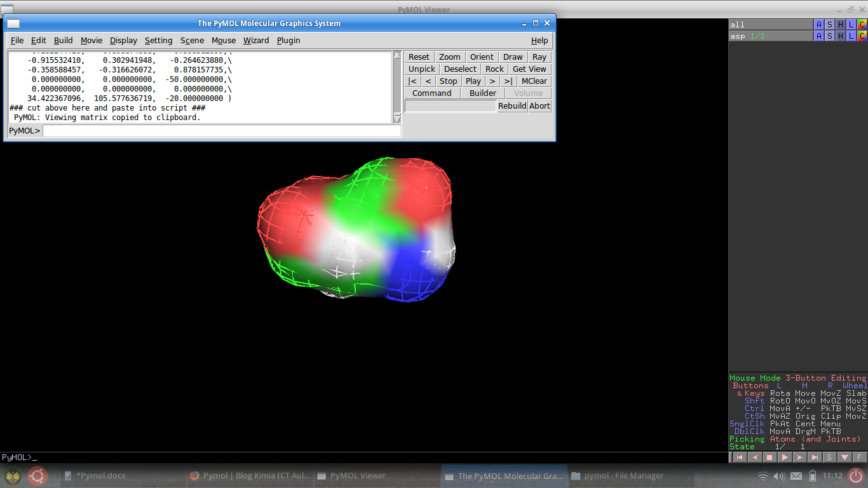Open the Scene menu in the menu bar
This screenshot has height=488, width=868.
point(192,40)
